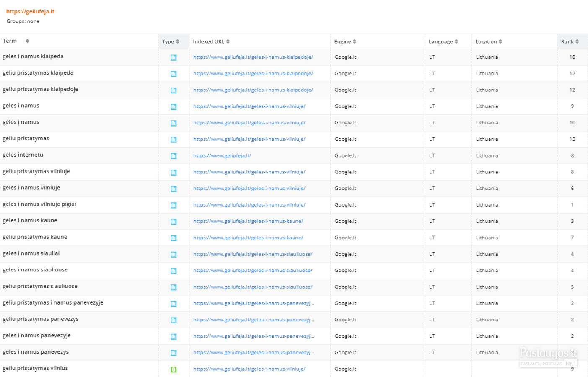Screen dimensions: 588x377
Task: Select term 'gėlės į namus'
Action: (21, 122)
